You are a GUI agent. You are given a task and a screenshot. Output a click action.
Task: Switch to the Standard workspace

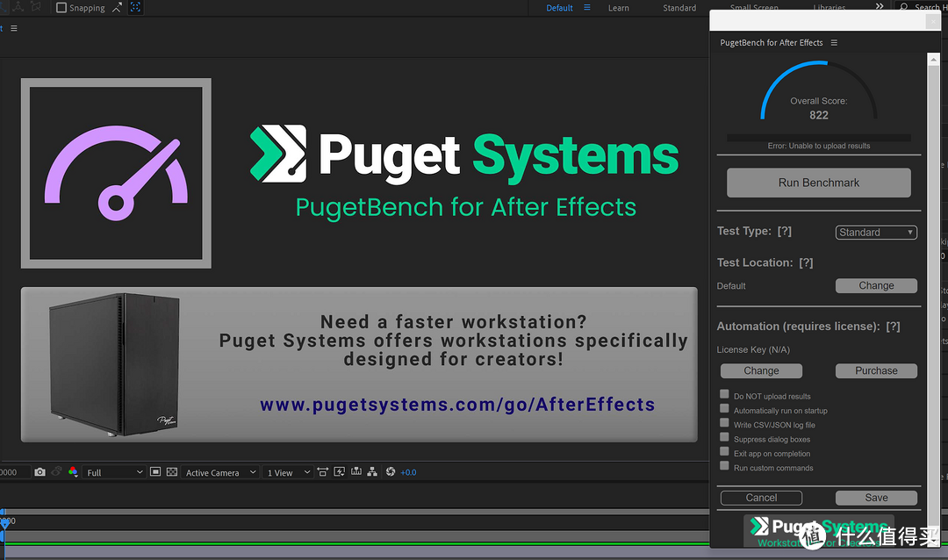pyautogui.click(x=679, y=8)
